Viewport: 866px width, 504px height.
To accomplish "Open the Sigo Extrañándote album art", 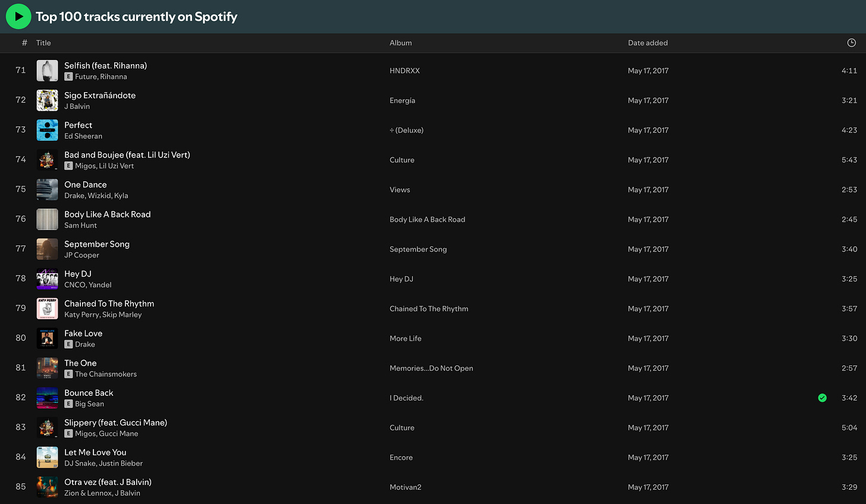I will [x=47, y=100].
